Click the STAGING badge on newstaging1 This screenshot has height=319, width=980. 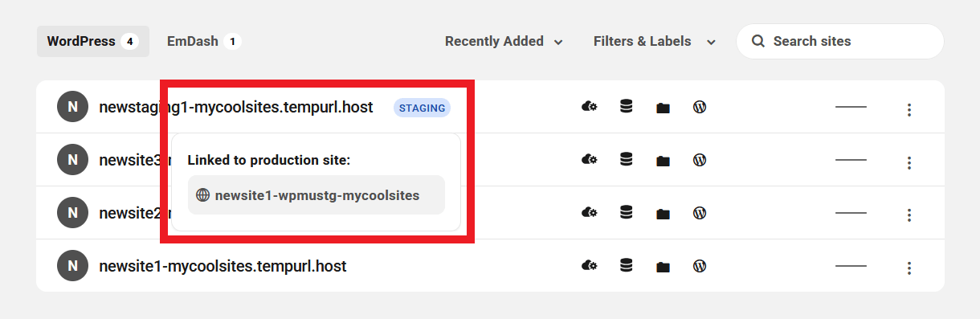423,107
